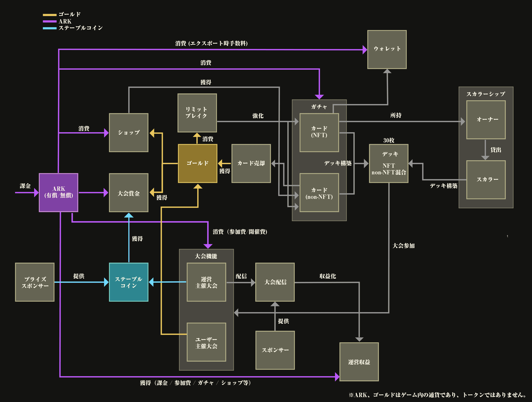The width and height of the screenshot is (532, 402).
Task: Click the teal ステーブルコイン box
Action: click(x=129, y=282)
